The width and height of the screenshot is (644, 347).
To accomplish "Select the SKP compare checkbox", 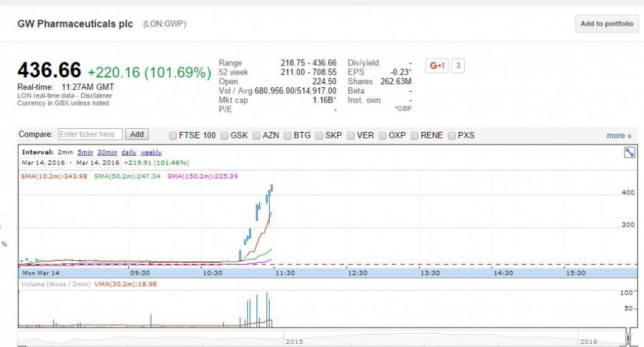I will click(319, 135).
